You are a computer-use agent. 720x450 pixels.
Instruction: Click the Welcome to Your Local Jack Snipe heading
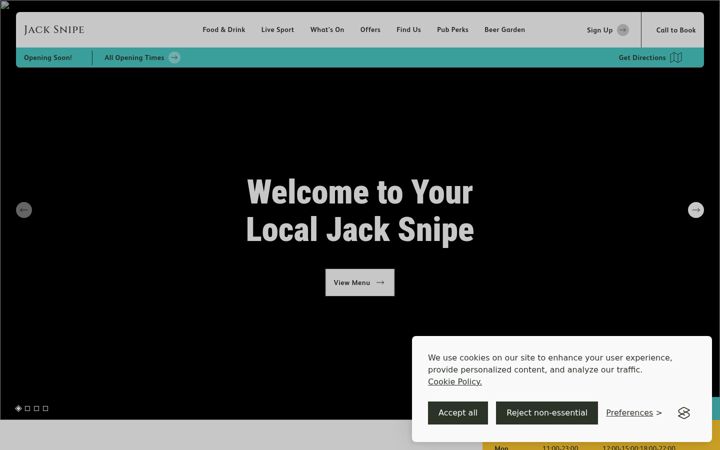point(360,210)
